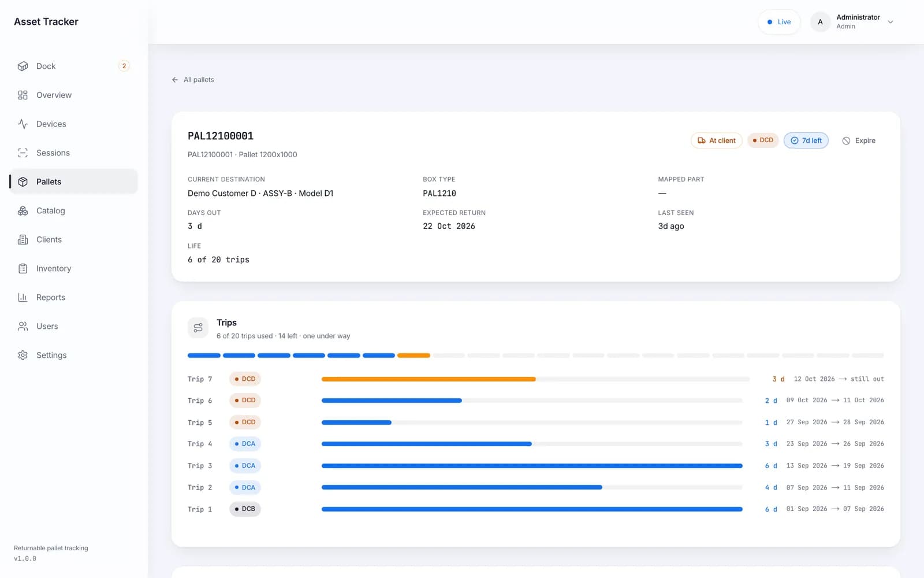This screenshot has height=578, width=924.
Task: Click the dock notification badge showing 2
Action: [x=124, y=66]
